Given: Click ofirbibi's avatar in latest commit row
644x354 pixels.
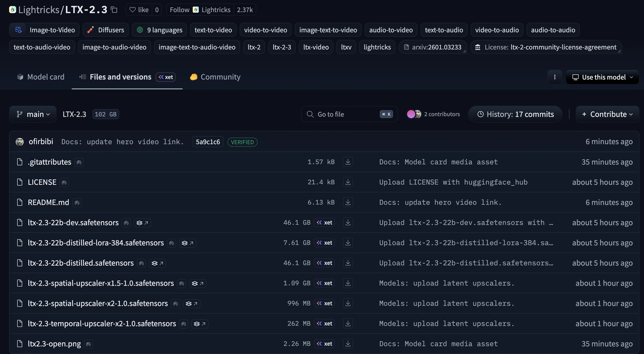Looking at the screenshot, I should [x=20, y=142].
